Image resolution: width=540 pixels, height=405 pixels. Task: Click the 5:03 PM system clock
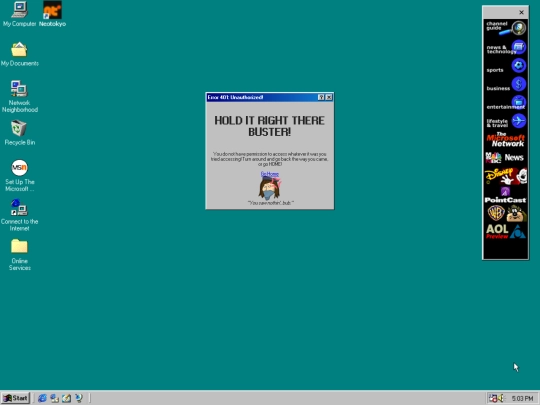click(x=522, y=398)
